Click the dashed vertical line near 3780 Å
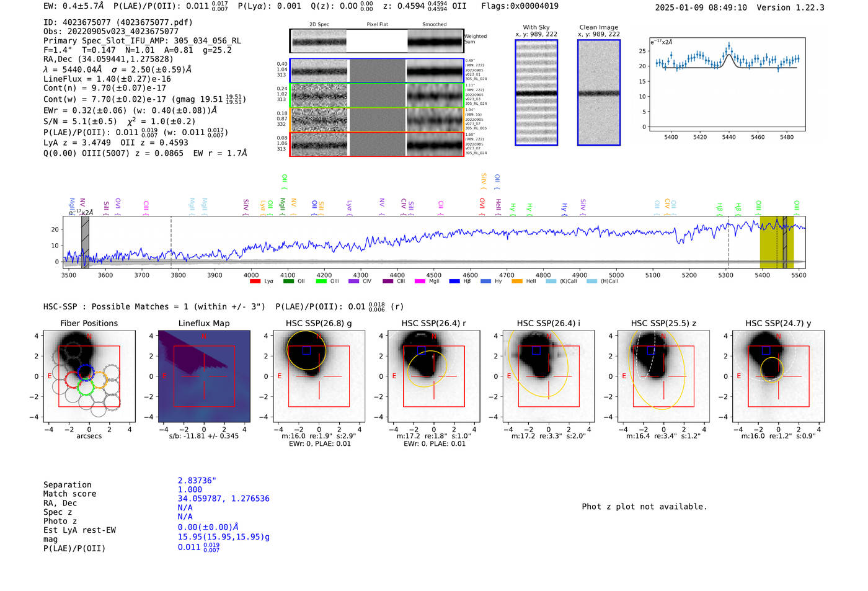Viewport: 868px width, 591px height. [x=171, y=242]
